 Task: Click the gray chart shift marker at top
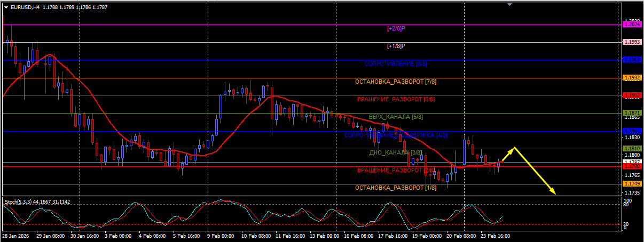pyautogui.click(x=510, y=4)
